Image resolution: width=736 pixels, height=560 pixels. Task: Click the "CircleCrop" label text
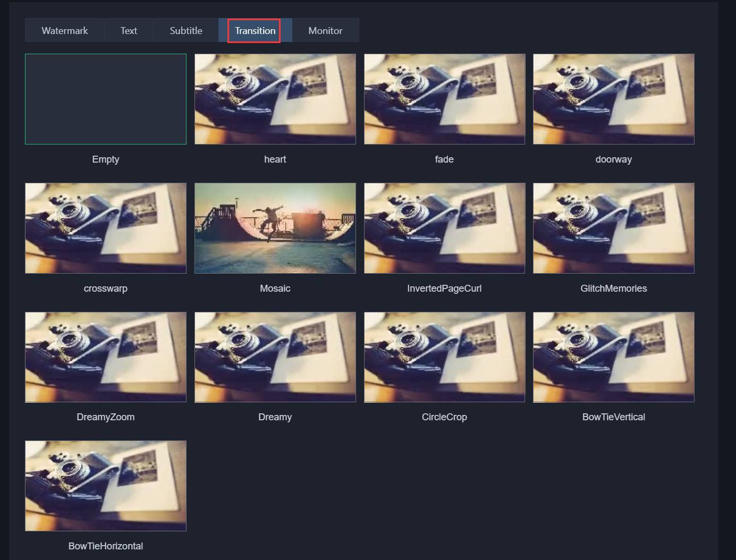click(444, 417)
